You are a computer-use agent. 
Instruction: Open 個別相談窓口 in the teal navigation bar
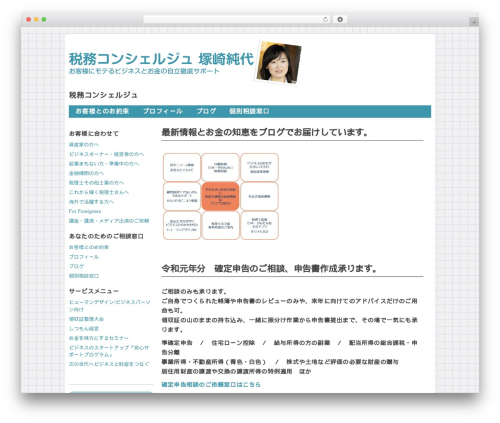point(249,111)
